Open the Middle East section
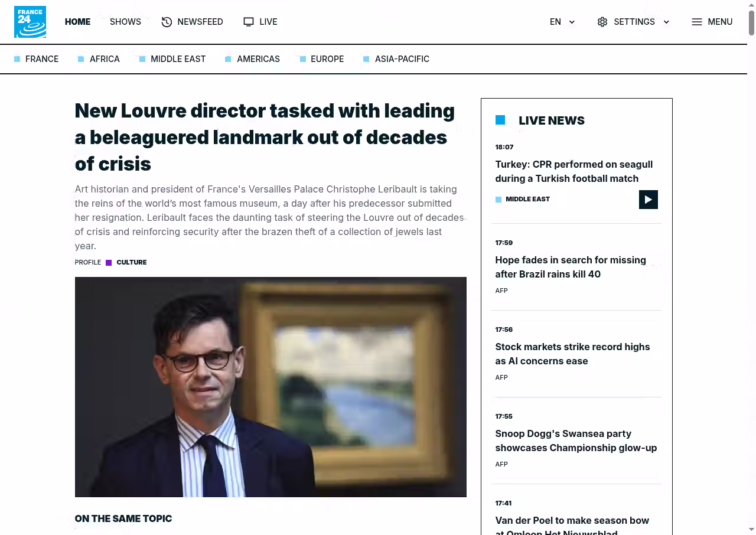Viewport: 756px width, 535px height. 178,59
